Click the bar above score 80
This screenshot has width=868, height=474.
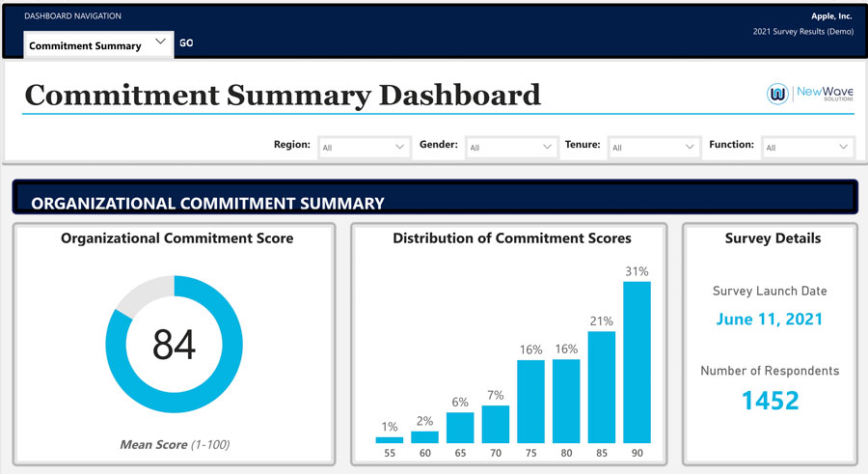point(566,402)
